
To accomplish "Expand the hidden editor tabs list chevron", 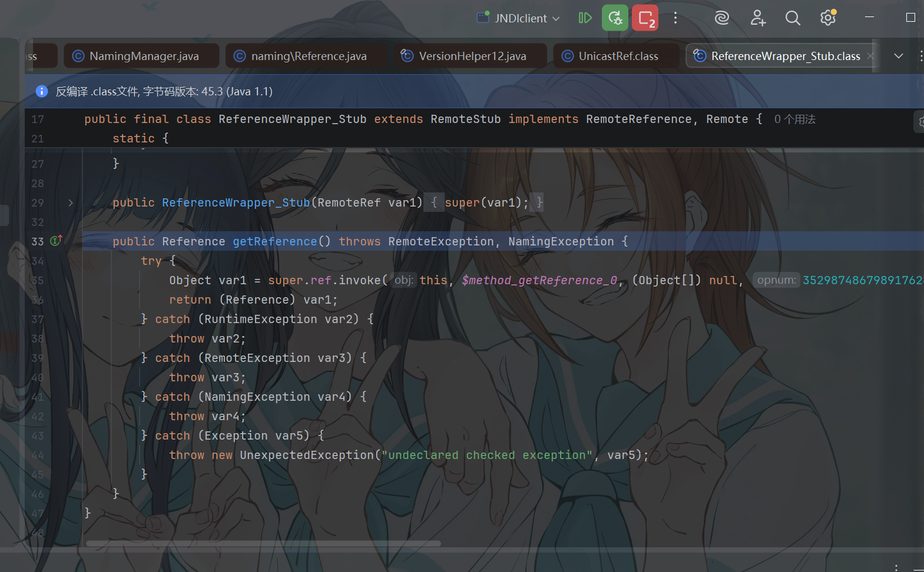I will [x=899, y=56].
